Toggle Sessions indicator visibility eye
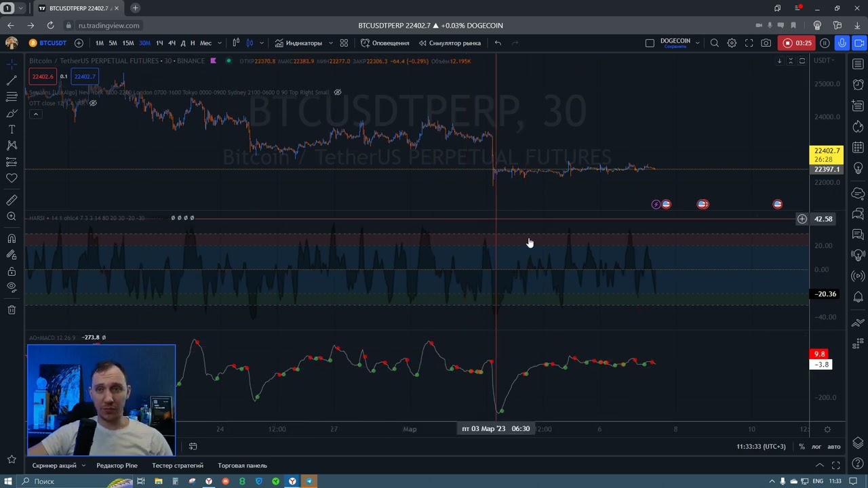This screenshot has width=868, height=488. [338, 92]
